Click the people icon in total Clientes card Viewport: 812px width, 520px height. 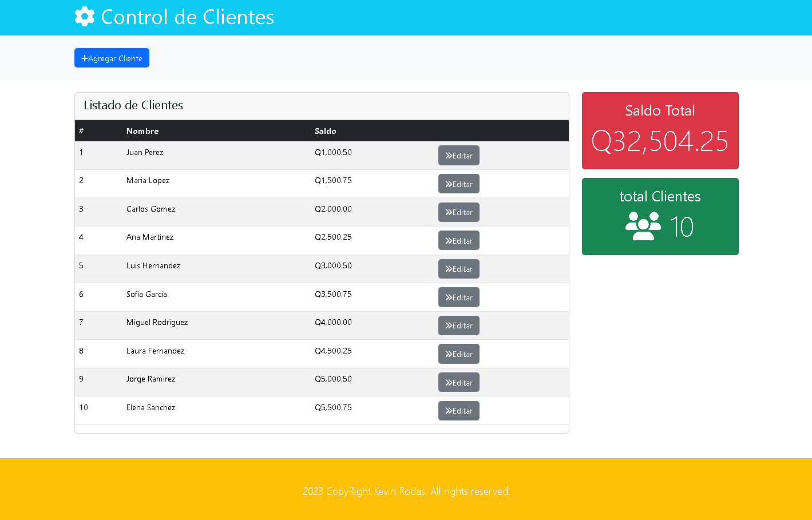pyautogui.click(x=642, y=227)
